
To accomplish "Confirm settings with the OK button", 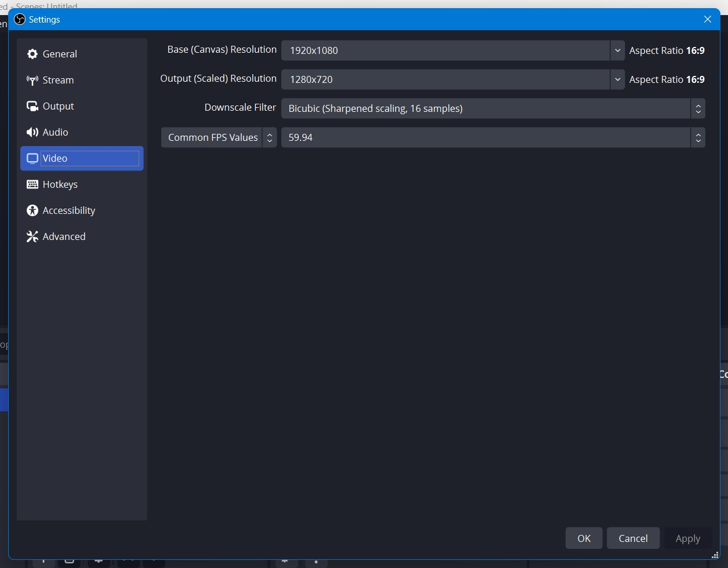I will [584, 538].
